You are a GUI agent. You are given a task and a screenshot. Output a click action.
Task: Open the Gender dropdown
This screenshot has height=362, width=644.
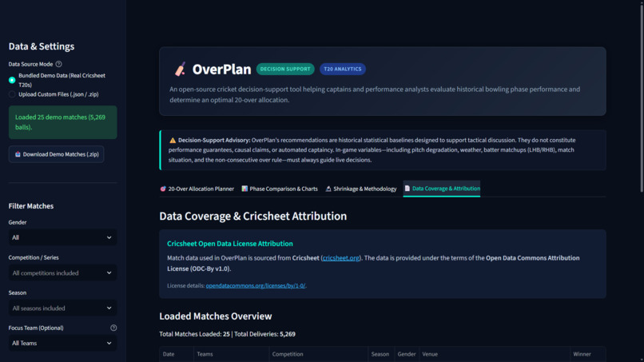[62, 237]
